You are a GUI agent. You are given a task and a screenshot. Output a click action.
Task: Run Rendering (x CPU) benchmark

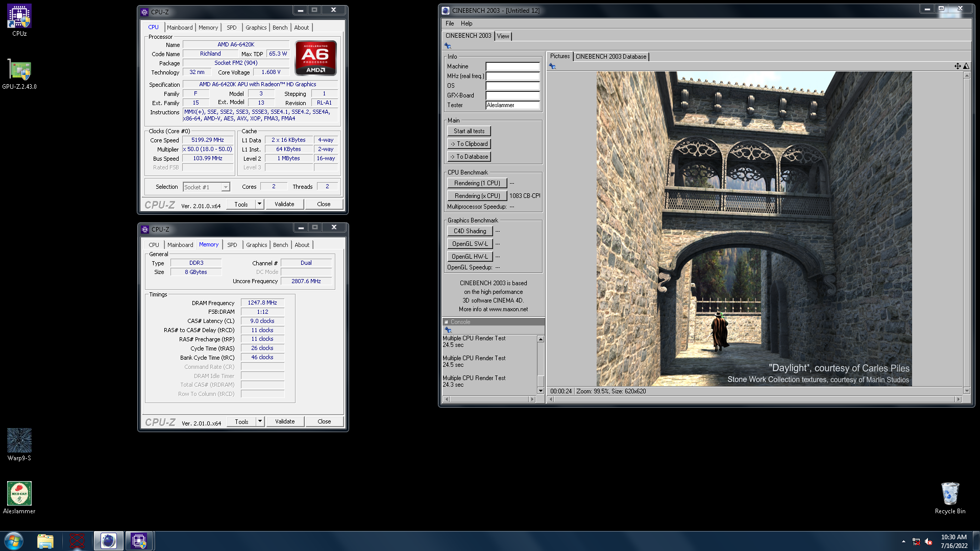[x=477, y=196]
